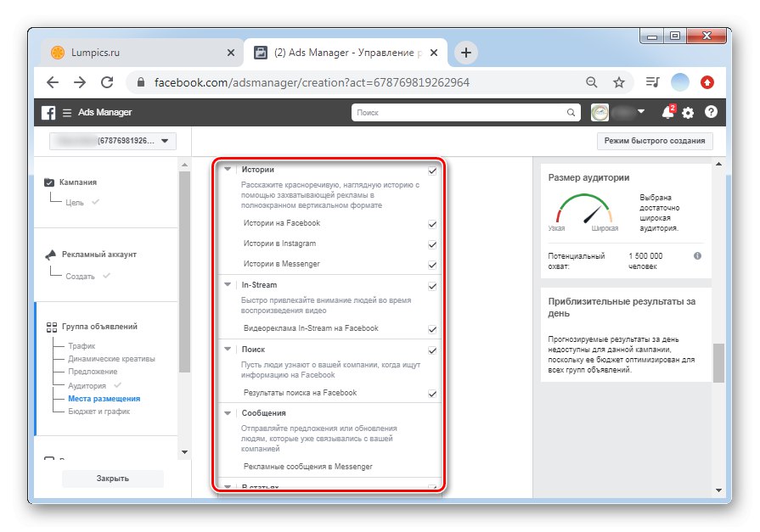760x532 pixels.
Task: Collapse the Поиск placements section
Action: [x=228, y=349]
